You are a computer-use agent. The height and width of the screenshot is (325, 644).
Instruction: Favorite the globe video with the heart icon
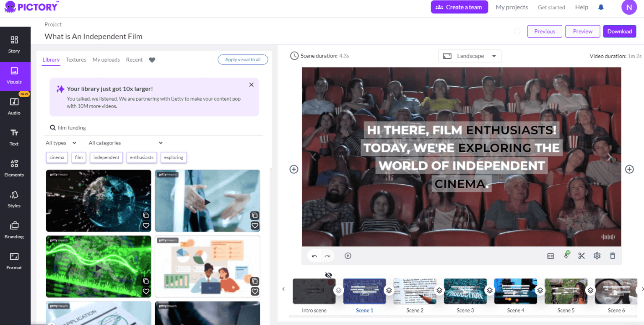click(146, 225)
